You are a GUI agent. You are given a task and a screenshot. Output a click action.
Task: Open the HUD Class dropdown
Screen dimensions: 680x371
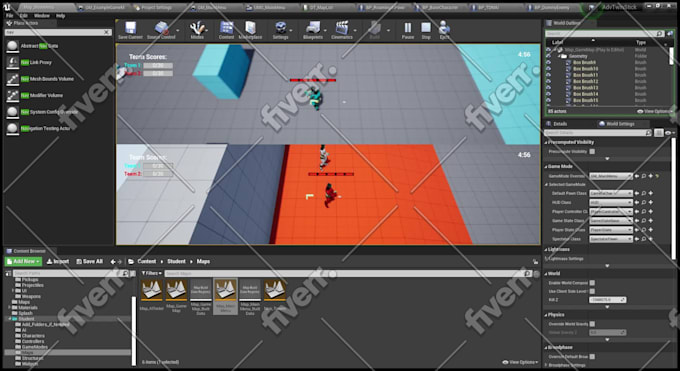coord(611,203)
